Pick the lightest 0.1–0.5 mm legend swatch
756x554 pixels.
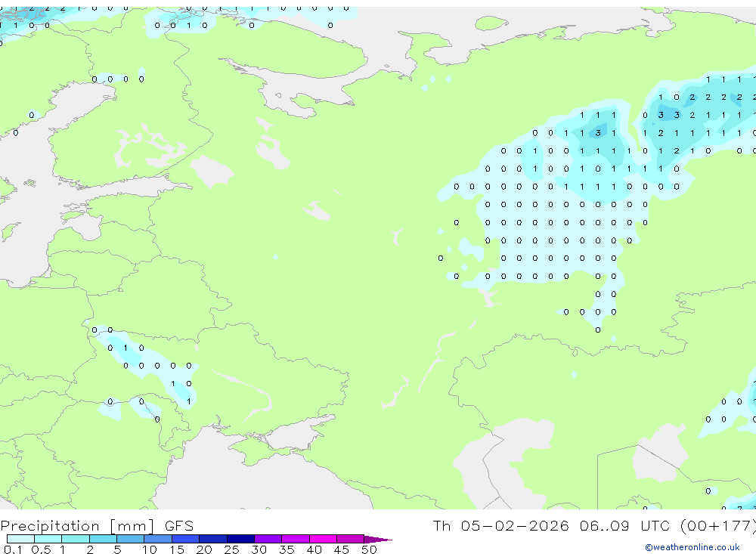(20, 539)
